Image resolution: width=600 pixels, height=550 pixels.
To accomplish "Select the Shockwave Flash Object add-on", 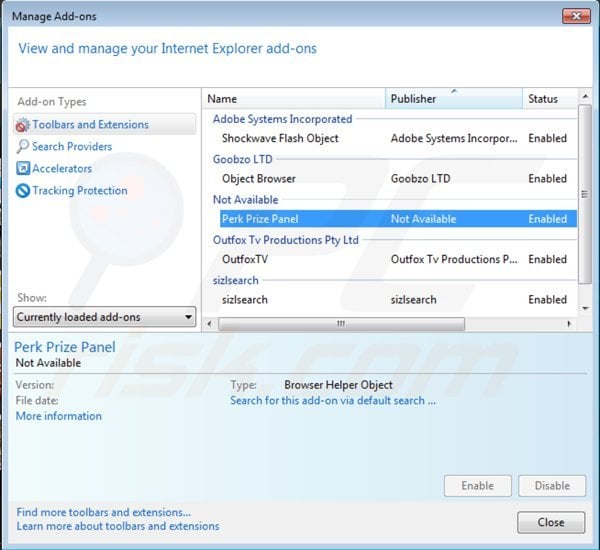I will coord(398,138).
